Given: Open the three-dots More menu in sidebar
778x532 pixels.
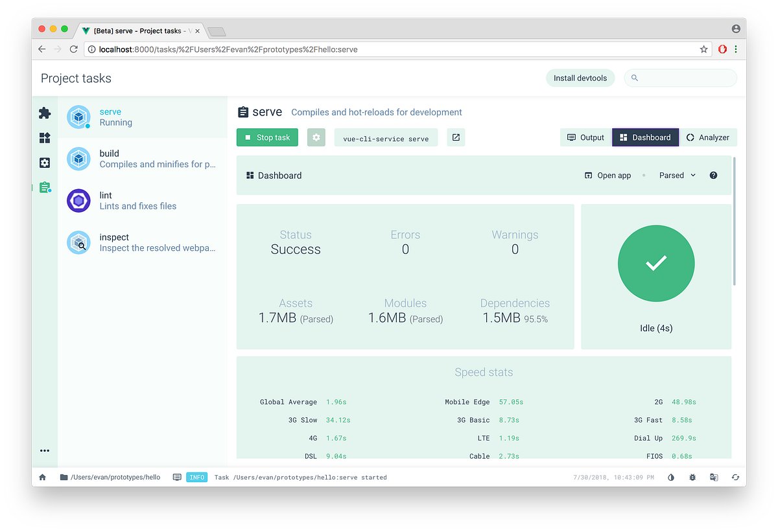Looking at the screenshot, I should coord(45,450).
